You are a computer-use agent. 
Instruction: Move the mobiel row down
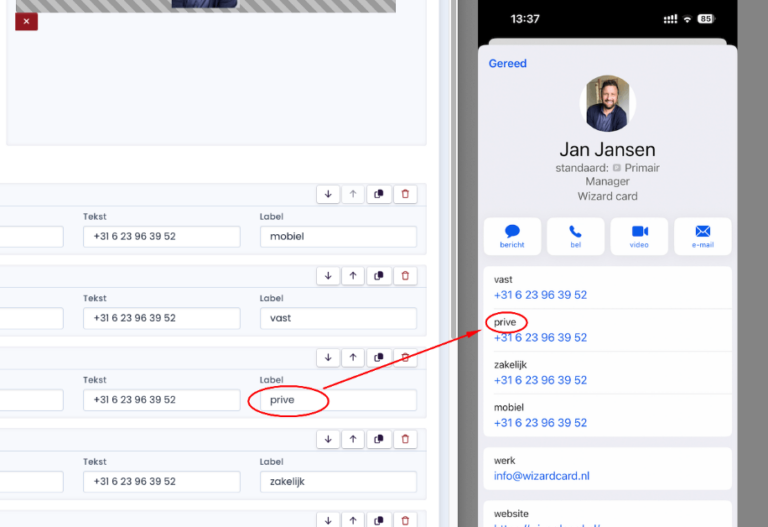(328, 194)
